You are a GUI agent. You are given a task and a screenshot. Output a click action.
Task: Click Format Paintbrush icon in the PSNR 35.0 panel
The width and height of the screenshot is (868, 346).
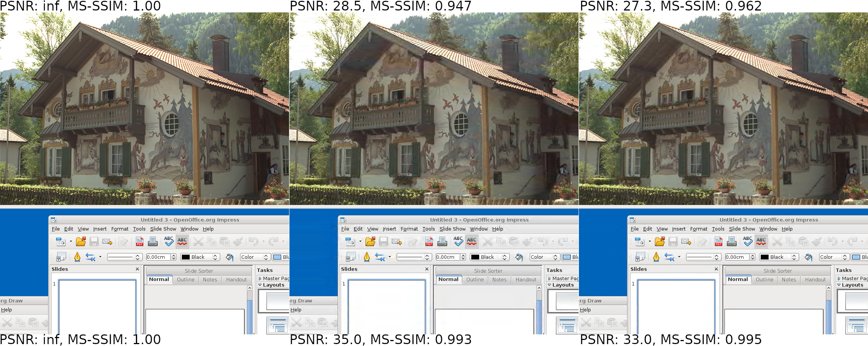527,241
